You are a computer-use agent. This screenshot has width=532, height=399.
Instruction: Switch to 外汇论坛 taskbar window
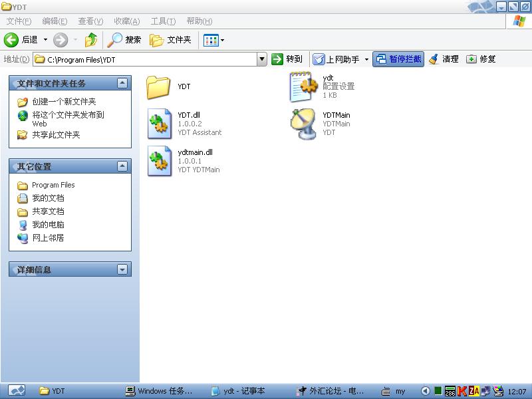tap(330, 391)
